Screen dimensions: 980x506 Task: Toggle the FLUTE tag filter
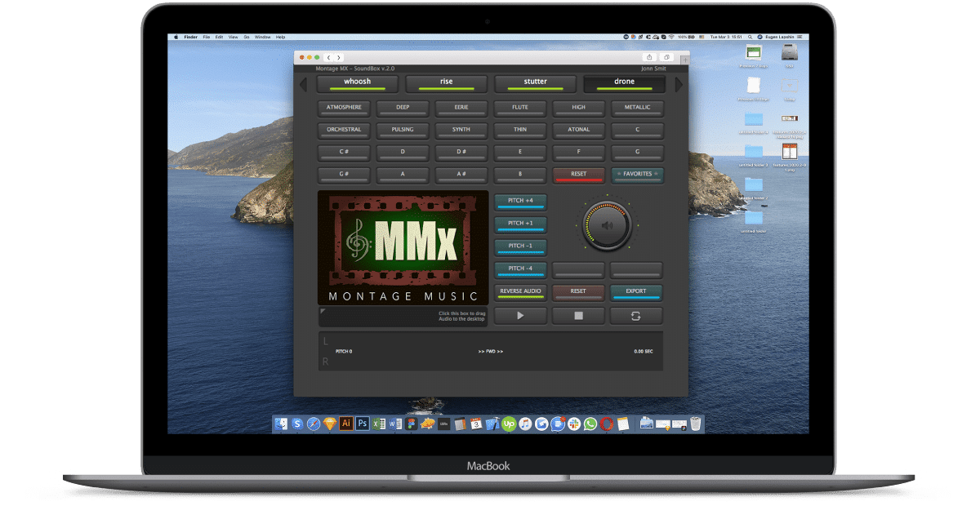click(520, 108)
